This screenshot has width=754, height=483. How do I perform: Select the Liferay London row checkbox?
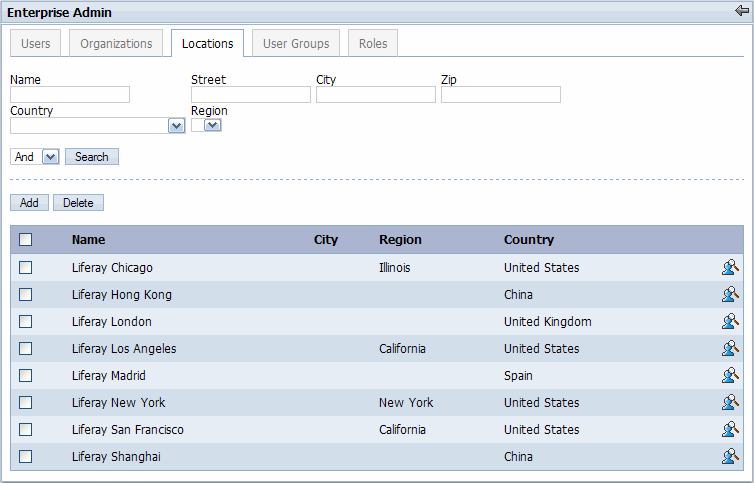coord(26,322)
